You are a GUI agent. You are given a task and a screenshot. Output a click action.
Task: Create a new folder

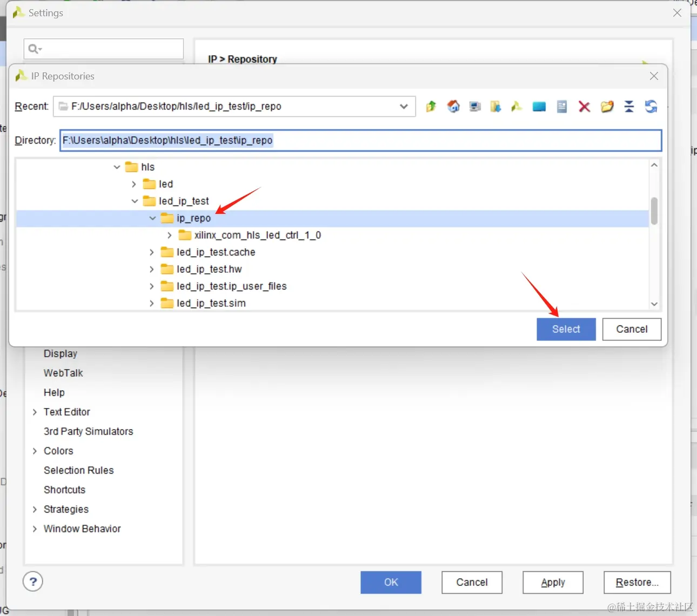point(607,106)
